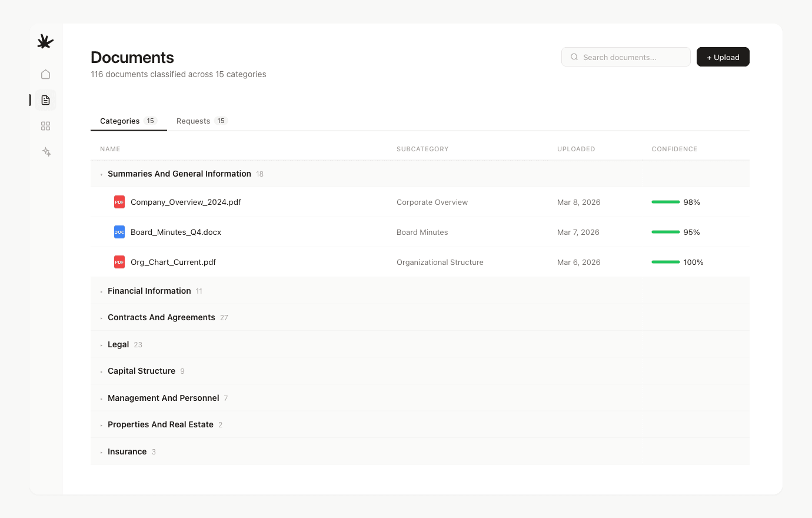Click the DOC icon beside Board_Minutes_Q4.docx

[x=119, y=232]
